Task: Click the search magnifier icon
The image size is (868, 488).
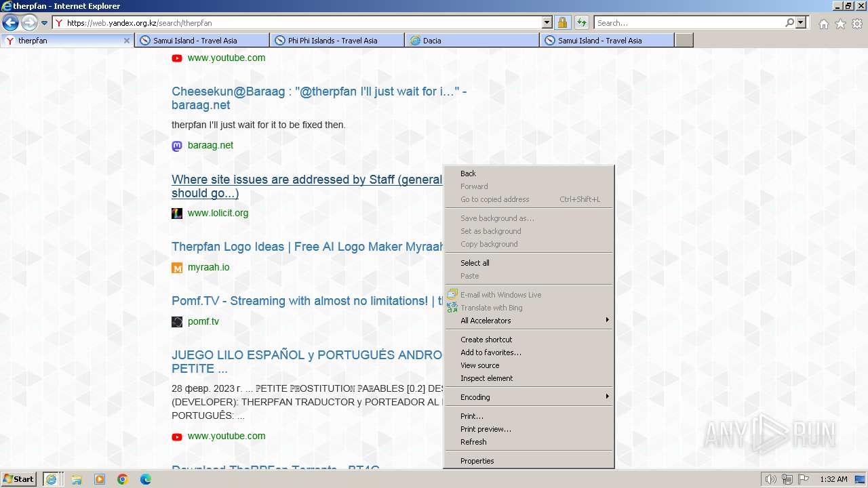Action: 789,22
